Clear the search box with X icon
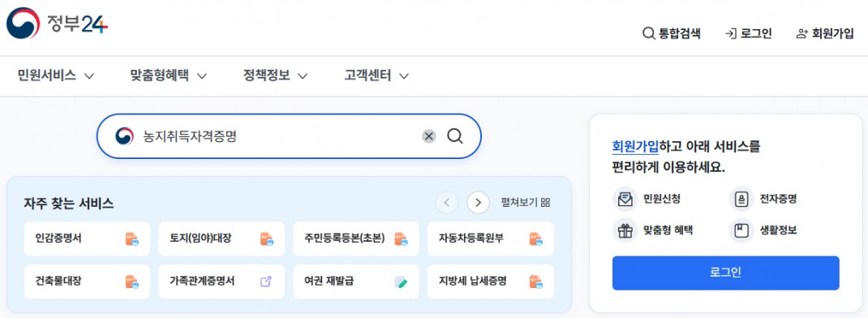 pos(429,136)
